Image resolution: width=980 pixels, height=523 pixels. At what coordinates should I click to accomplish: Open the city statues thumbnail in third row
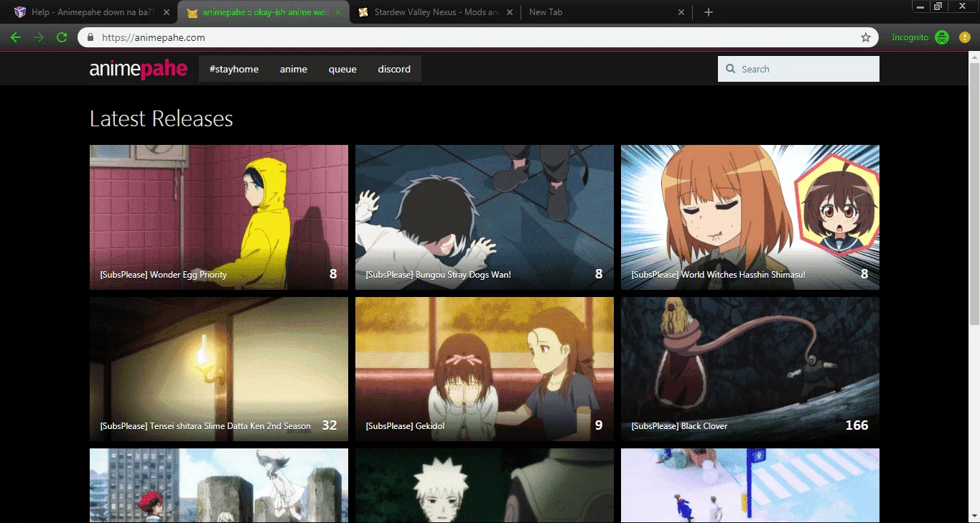point(219,486)
